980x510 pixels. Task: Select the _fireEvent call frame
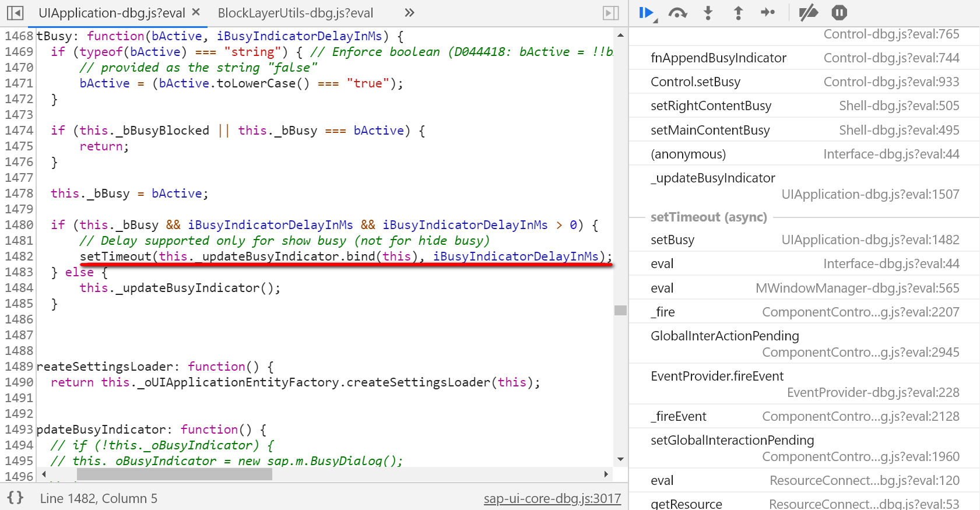pyautogui.click(x=805, y=416)
